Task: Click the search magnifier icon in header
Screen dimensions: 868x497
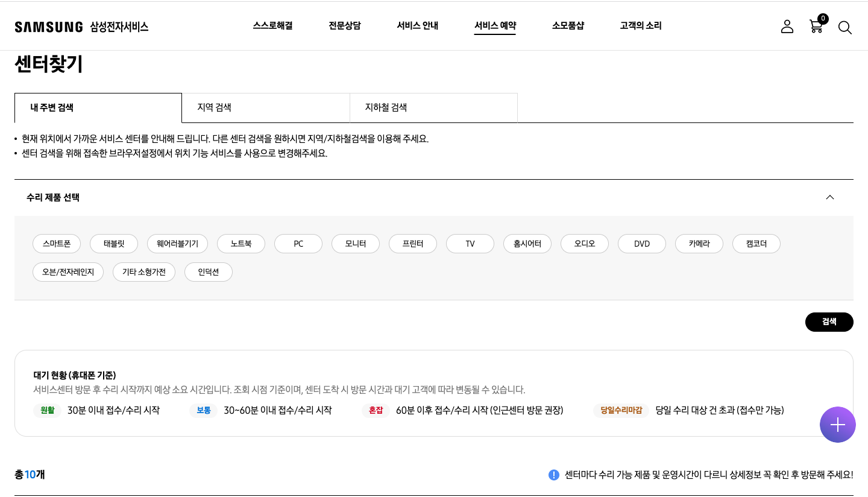Action: coord(845,28)
